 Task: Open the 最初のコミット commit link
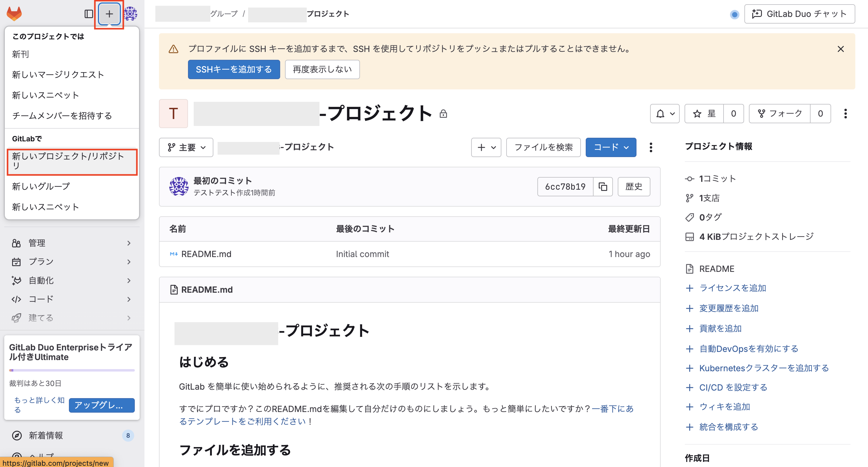tap(222, 180)
